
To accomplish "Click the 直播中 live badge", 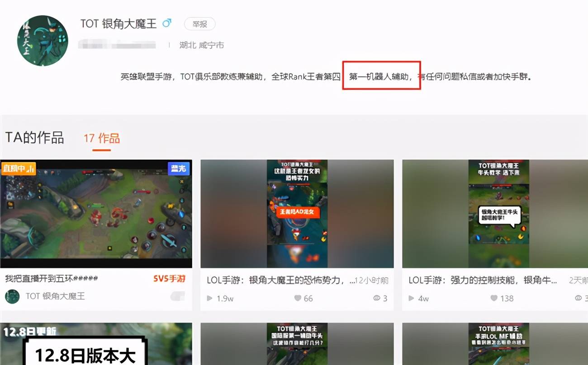I will coord(19,168).
